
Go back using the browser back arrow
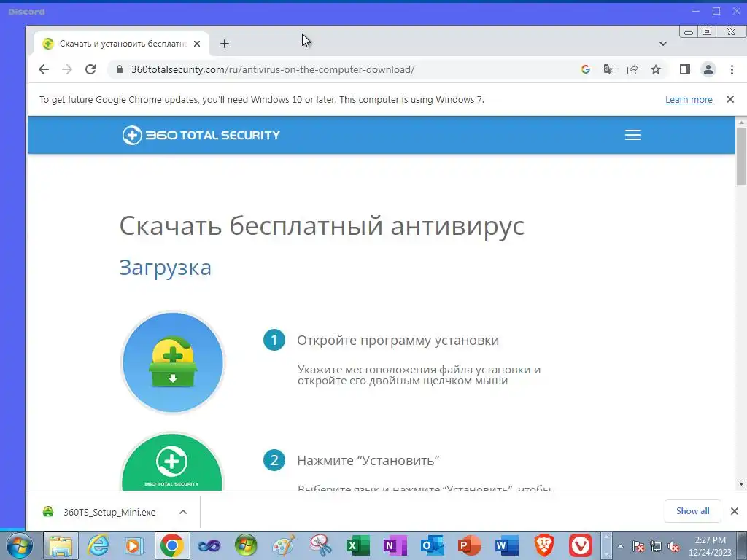[x=44, y=69]
